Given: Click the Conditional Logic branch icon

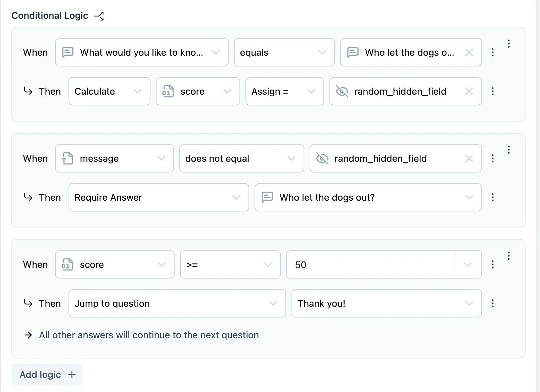Looking at the screenshot, I should (99, 16).
